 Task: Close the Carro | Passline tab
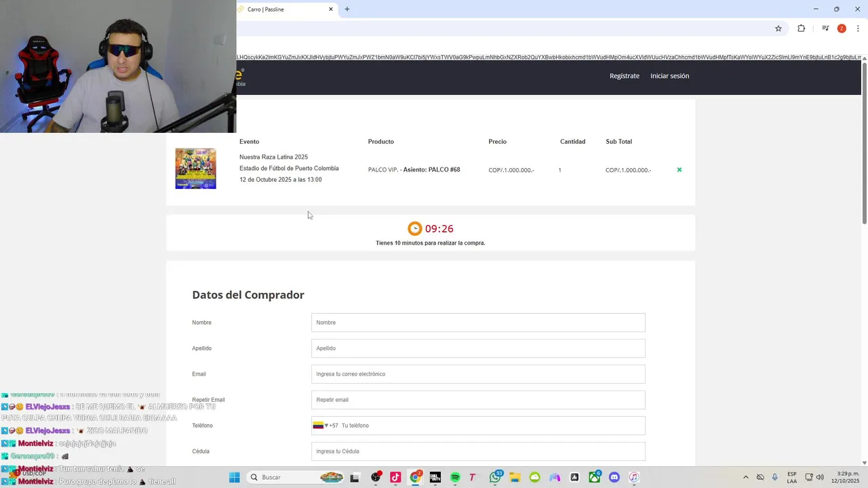pyautogui.click(x=331, y=9)
